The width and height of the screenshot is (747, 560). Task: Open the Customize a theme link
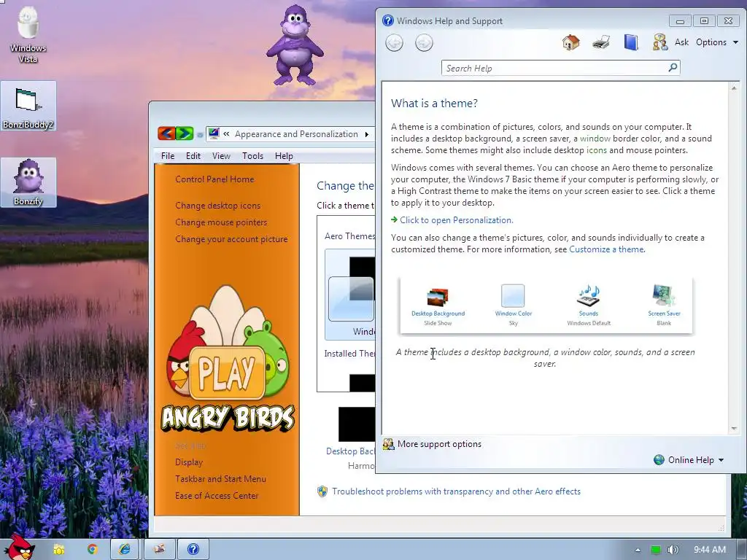click(606, 249)
